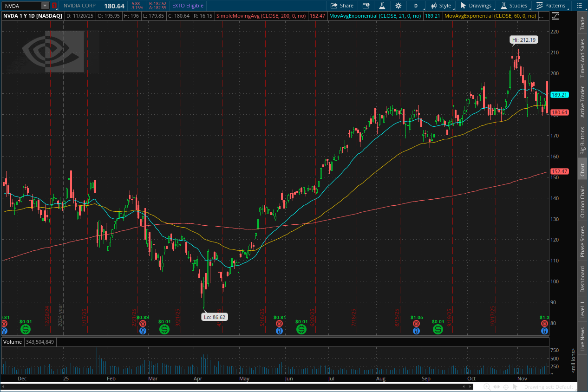Click the blue lightbulb icon below $0.89 earnings

143,331
